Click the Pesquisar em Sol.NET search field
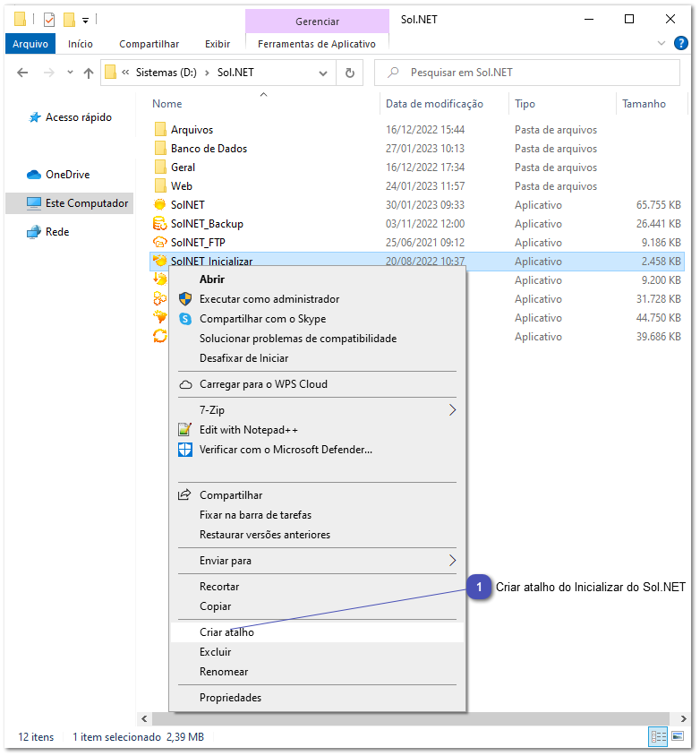Screen dimensions: 700x756 pyautogui.click(x=527, y=73)
